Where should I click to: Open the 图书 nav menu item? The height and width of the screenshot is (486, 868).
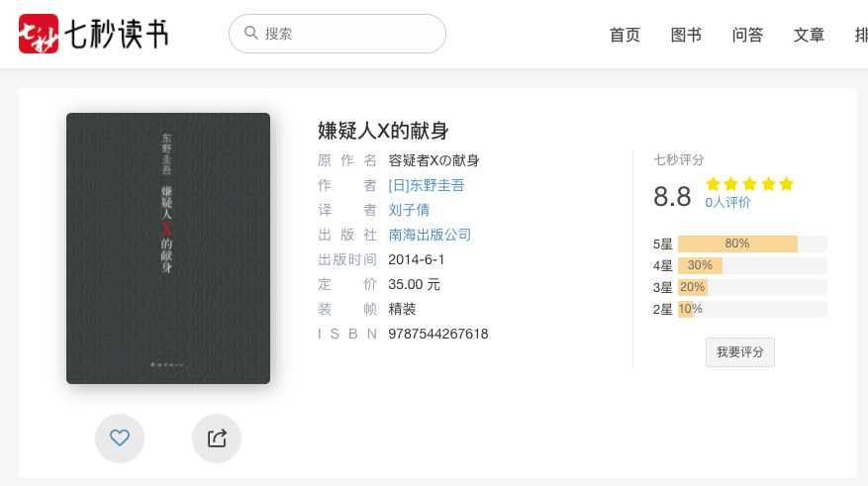(686, 35)
